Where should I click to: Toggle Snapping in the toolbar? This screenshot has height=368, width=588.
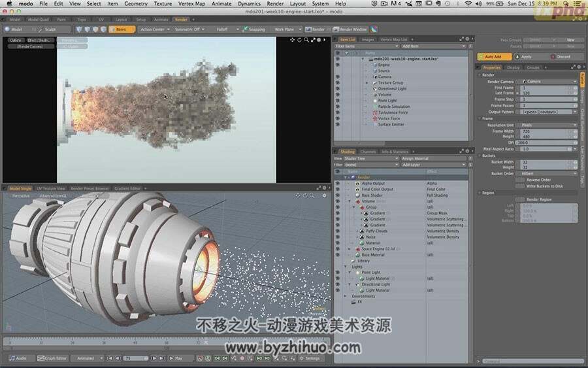click(x=254, y=29)
